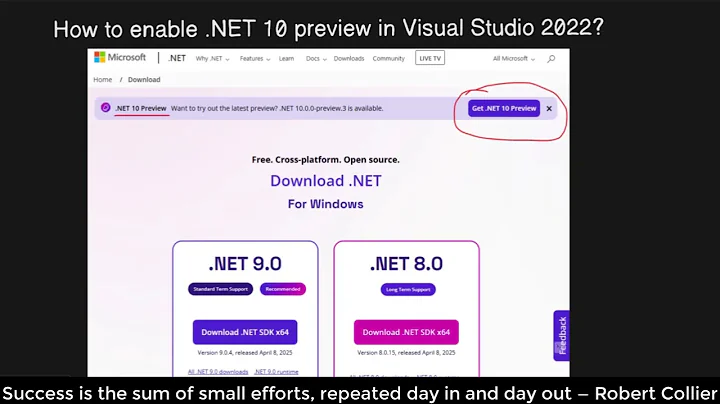Download .NET SDK x64 for .NET 9.0
This screenshot has height=404, width=720.
click(x=245, y=332)
